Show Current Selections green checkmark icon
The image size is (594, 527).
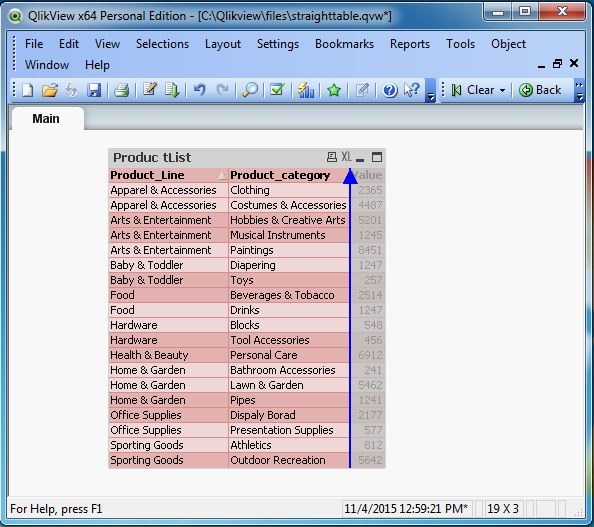click(x=277, y=90)
